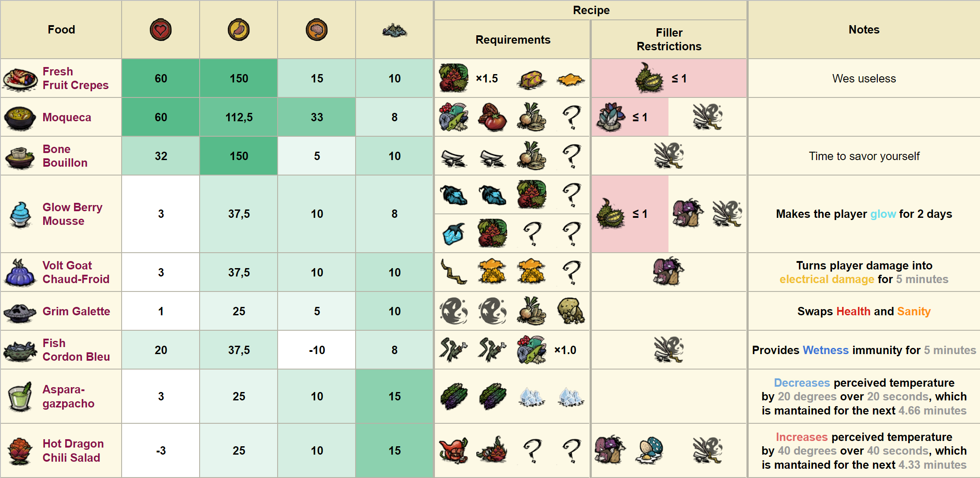Click the Notes column header

(864, 30)
